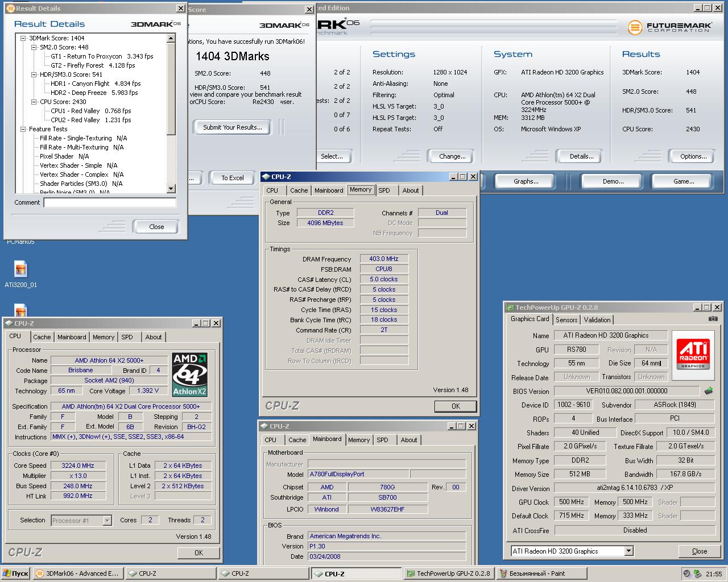
Task: Open SPD tab in CPU-Z Memory window
Action: tap(384, 190)
